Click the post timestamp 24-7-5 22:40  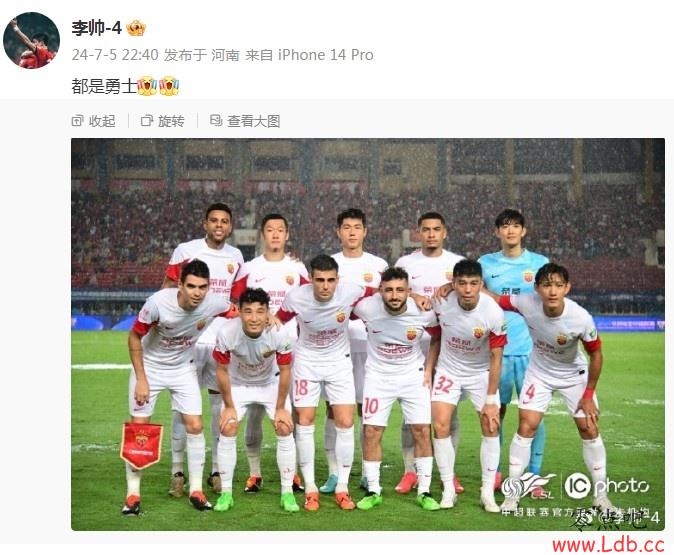pos(115,55)
